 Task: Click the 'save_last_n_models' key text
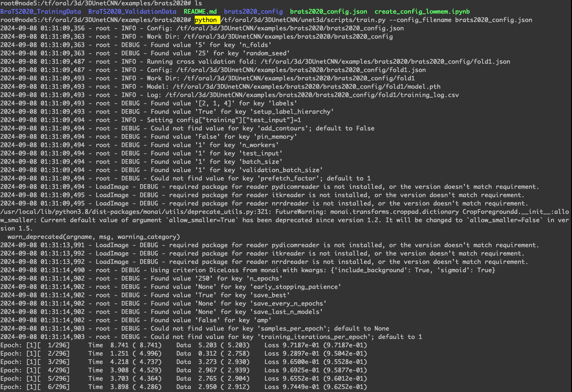pyautogui.click(x=286, y=312)
